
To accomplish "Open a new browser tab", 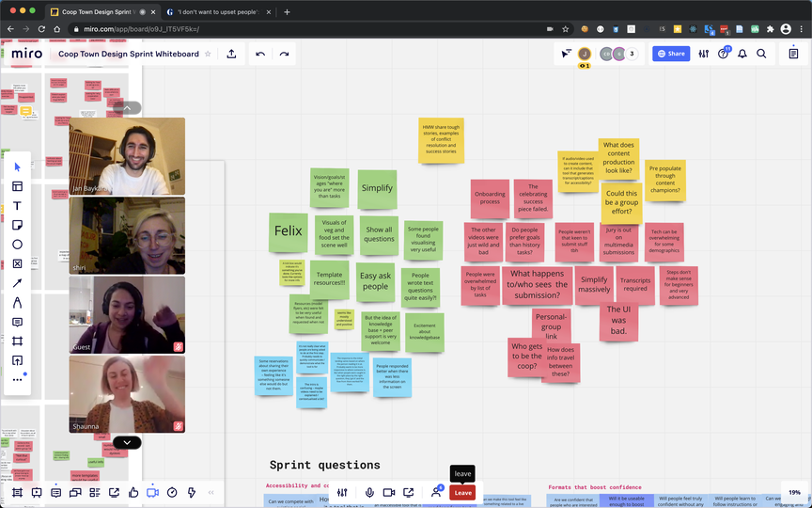I will click(287, 12).
